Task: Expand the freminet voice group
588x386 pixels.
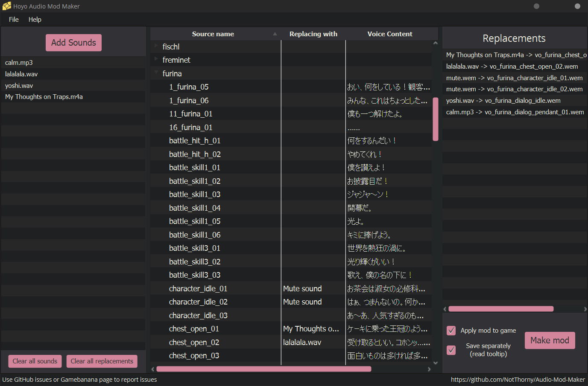Action: point(156,60)
